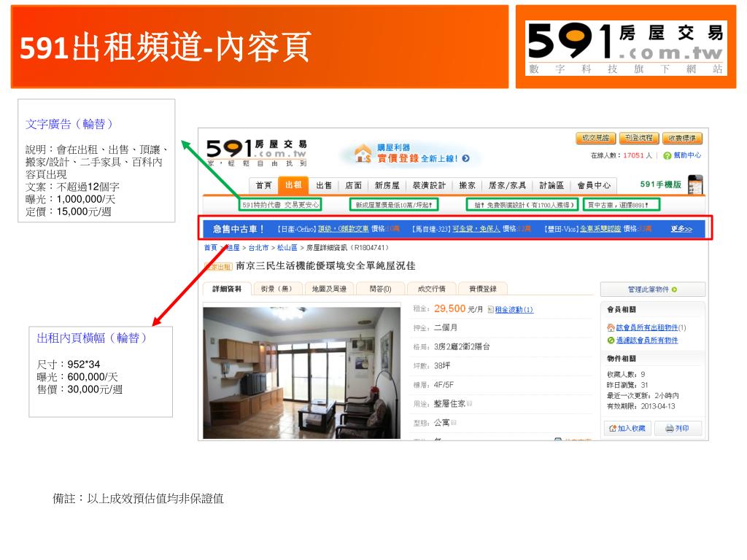Screen dimensions: 747x560
Task: Click the online count 17051
Action: tap(633, 155)
